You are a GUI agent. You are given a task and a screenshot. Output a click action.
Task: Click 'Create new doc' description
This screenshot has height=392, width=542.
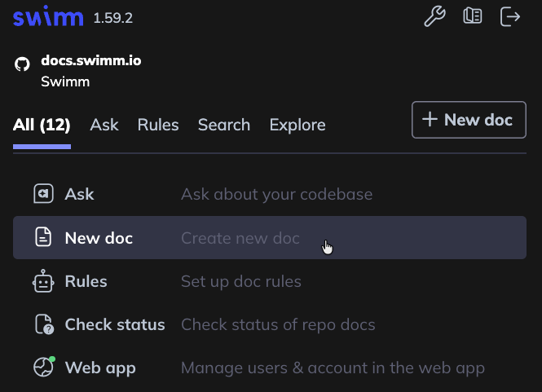tap(240, 238)
